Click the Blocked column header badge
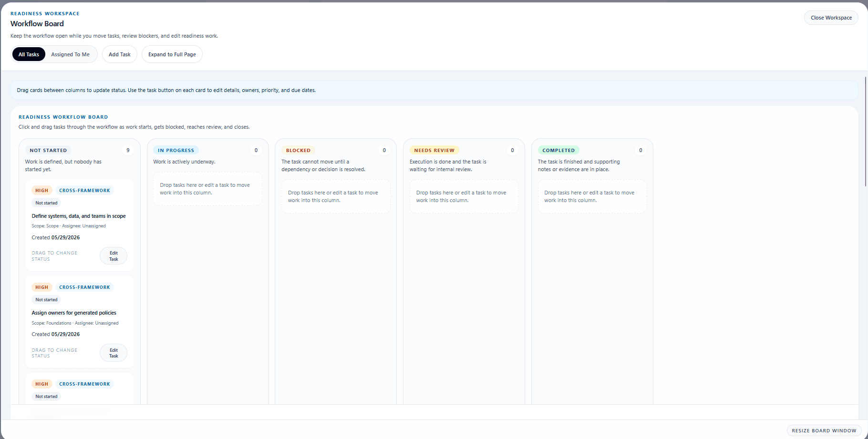 pos(298,150)
